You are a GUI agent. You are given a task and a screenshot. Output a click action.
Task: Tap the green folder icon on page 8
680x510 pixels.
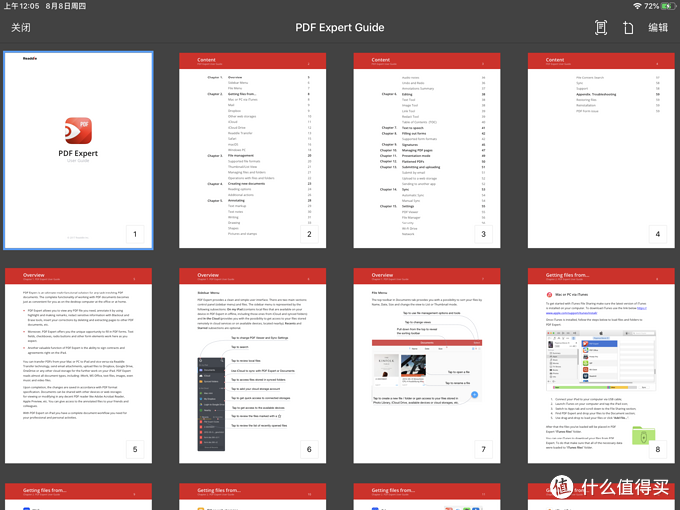644,435
